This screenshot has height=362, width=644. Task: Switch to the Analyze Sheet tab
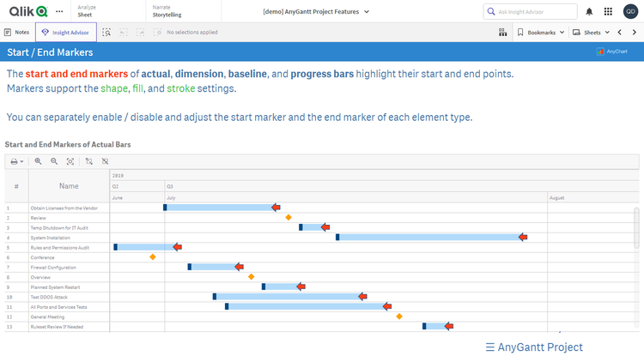click(x=87, y=11)
